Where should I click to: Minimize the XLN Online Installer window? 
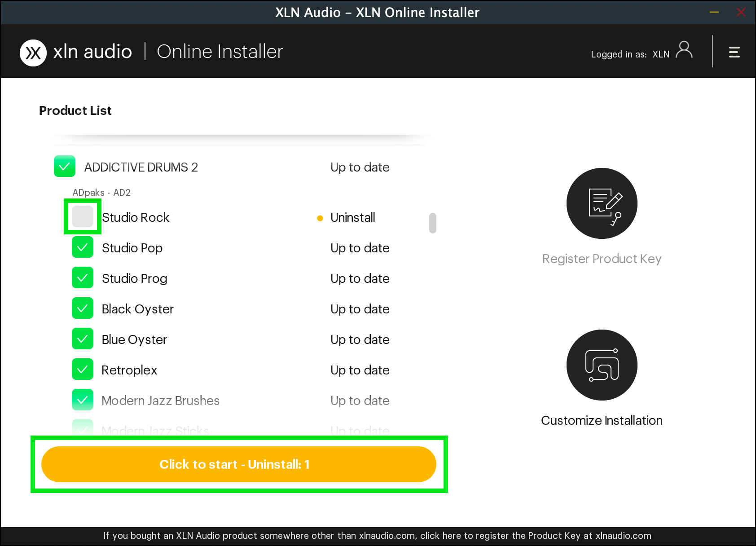point(714,13)
